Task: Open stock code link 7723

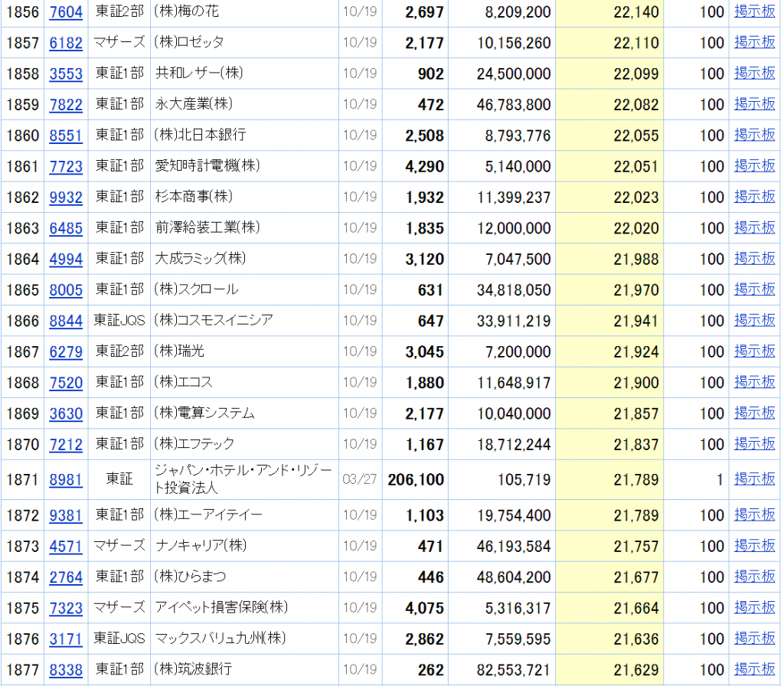Action: (66, 166)
